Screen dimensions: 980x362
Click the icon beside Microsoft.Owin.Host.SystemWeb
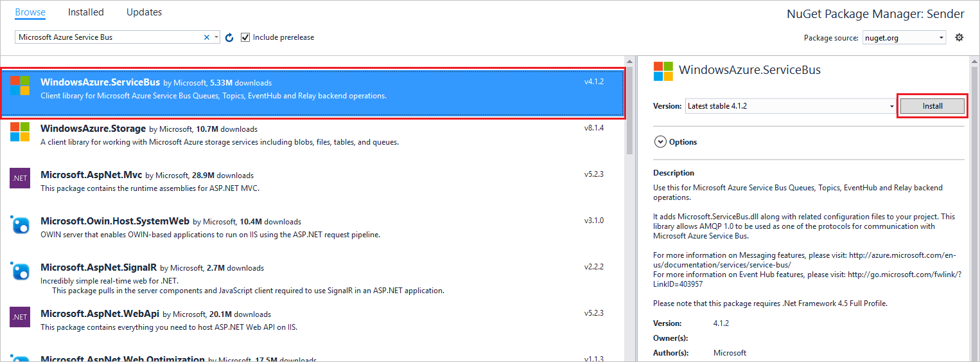tap(20, 224)
